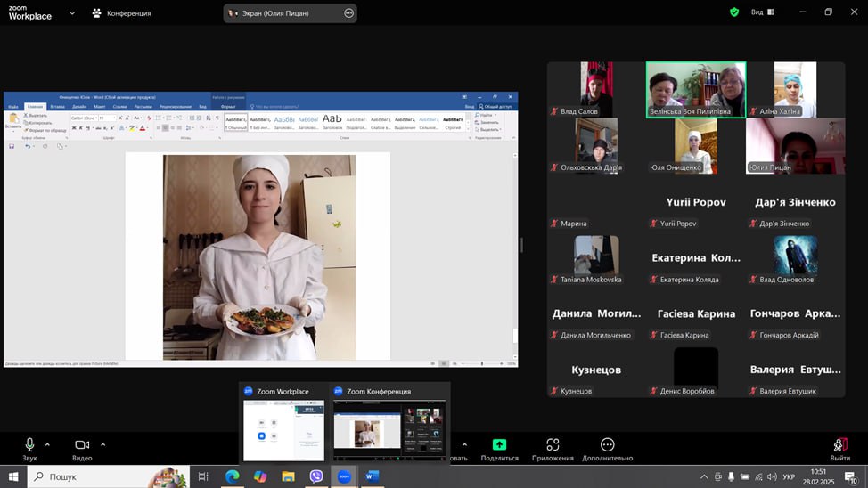Open more options on shared screen pill

pyautogui.click(x=348, y=13)
